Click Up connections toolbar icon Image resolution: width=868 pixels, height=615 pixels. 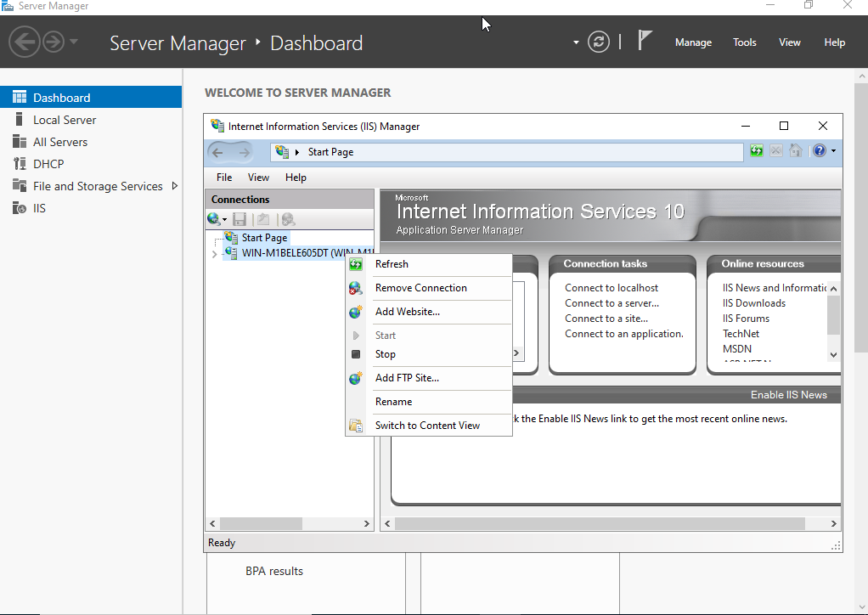(x=263, y=219)
